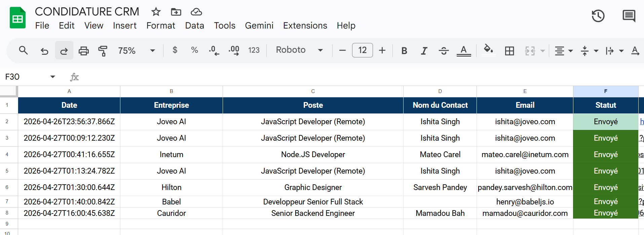Open fill color picker
This screenshot has height=235, width=644.
pos(488,50)
